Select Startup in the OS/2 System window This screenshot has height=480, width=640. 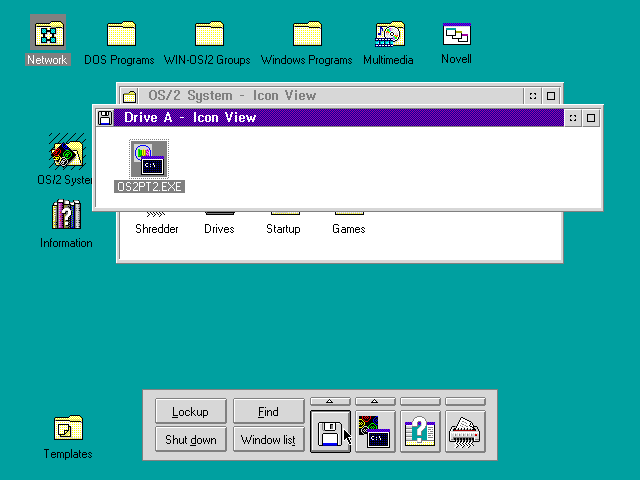[x=283, y=229]
